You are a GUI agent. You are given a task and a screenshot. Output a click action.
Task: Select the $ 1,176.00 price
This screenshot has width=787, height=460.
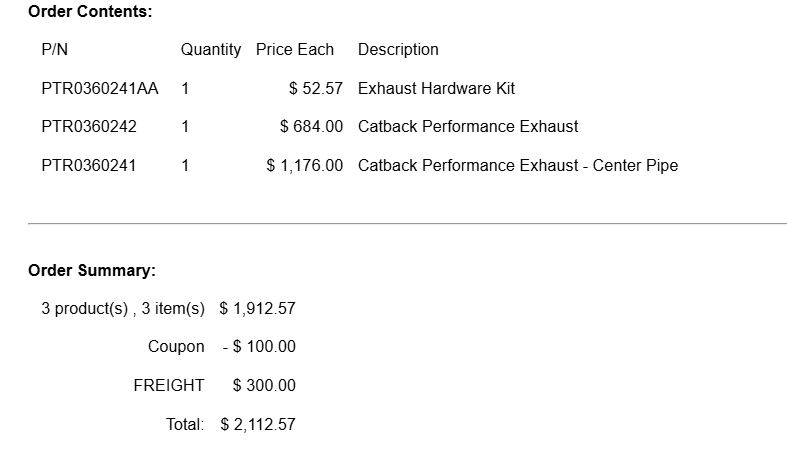pyautogui.click(x=304, y=165)
